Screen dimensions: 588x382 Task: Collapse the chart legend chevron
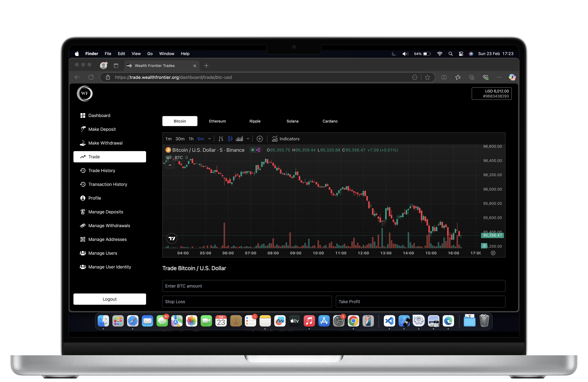coord(170,165)
